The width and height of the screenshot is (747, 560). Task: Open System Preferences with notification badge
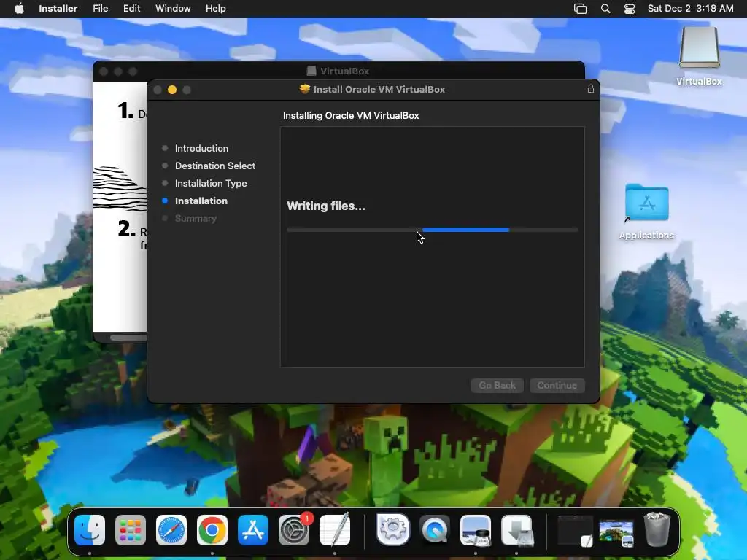294,530
